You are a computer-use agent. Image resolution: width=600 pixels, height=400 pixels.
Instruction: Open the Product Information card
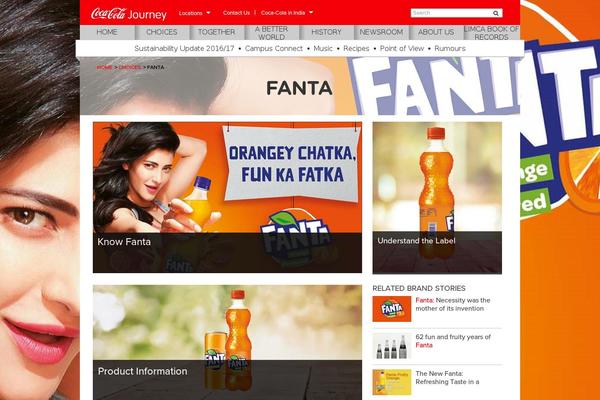point(227,342)
